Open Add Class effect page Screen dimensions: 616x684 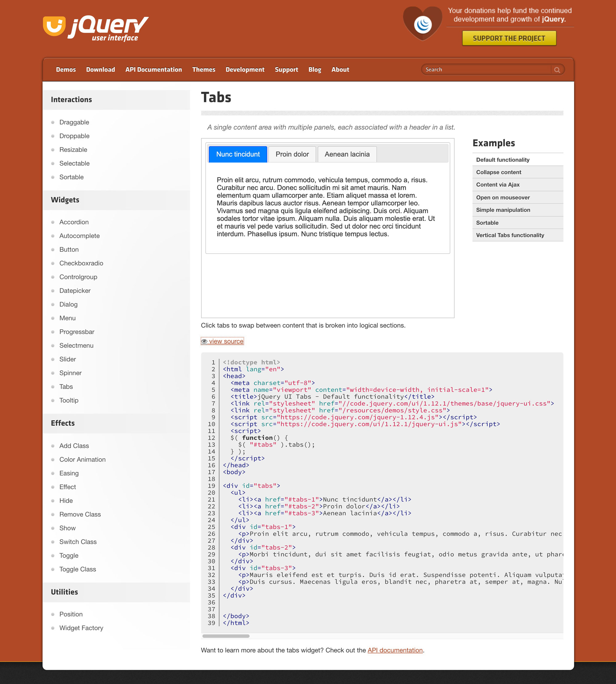click(x=74, y=446)
